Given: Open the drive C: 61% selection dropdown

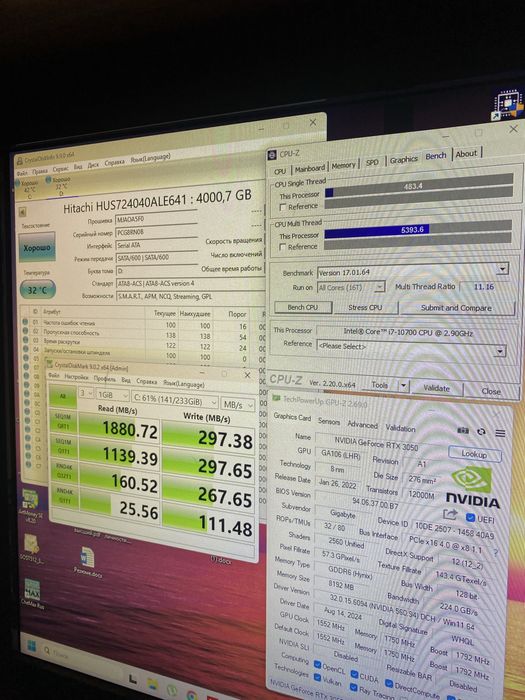Looking at the screenshot, I should point(175,402).
